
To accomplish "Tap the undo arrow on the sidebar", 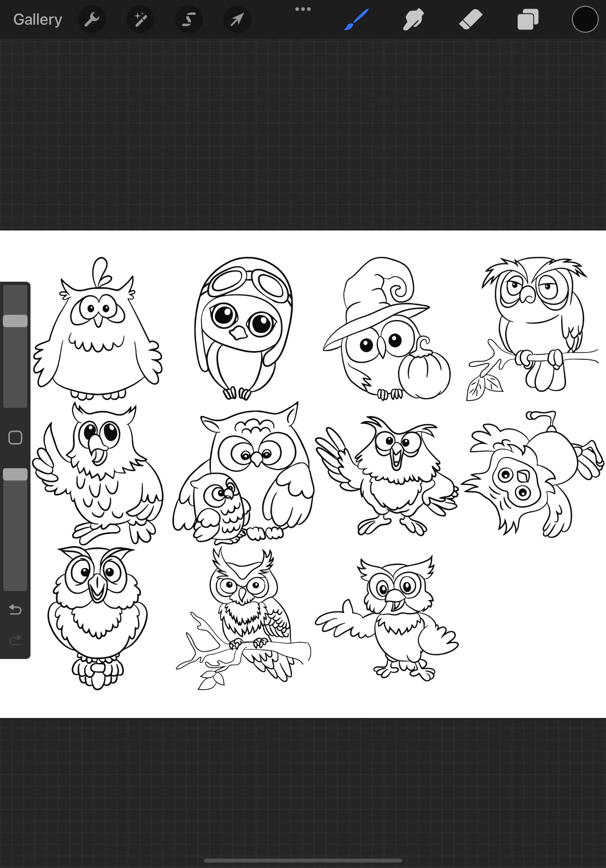I will click(x=15, y=609).
